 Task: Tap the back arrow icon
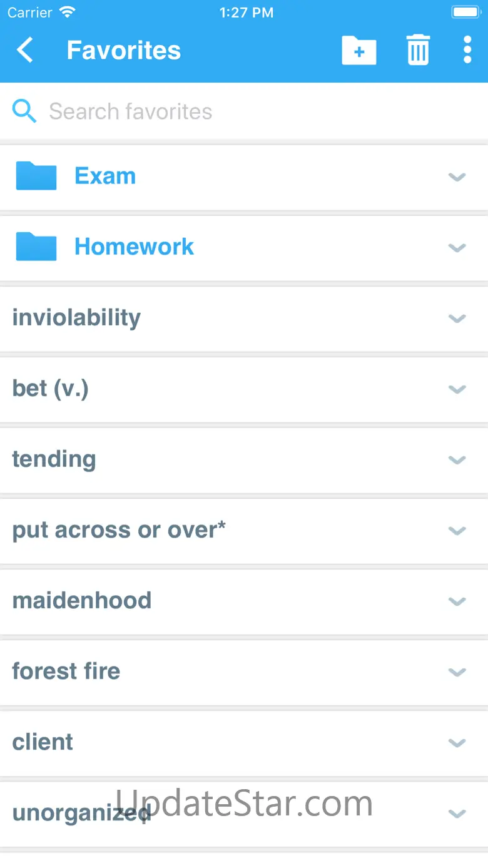[x=25, y=50]
